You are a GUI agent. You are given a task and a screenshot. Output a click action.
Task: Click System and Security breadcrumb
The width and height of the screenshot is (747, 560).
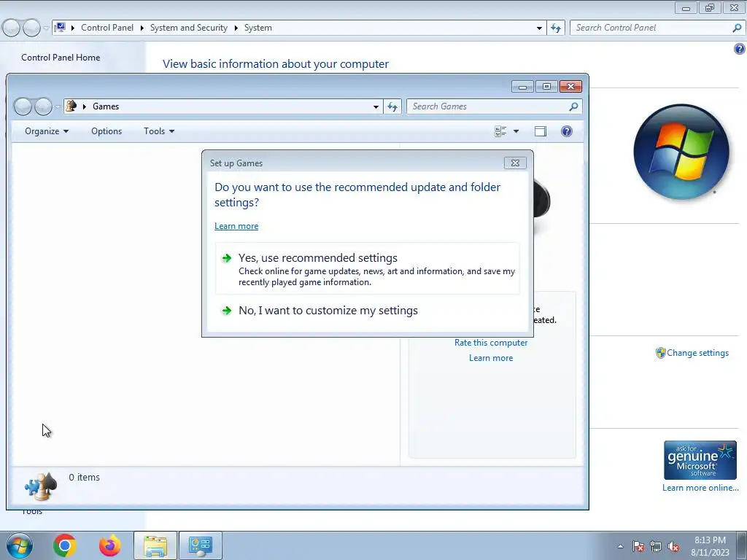point(189,28)
